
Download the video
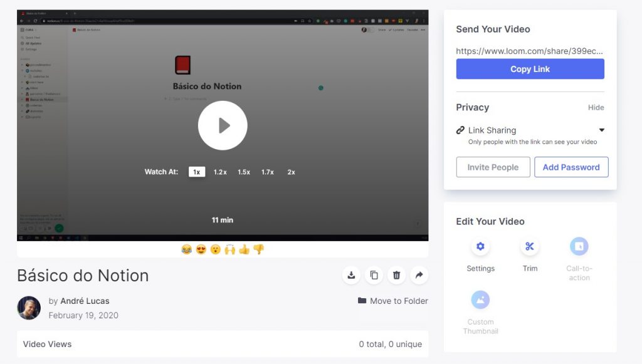[351, 275]
